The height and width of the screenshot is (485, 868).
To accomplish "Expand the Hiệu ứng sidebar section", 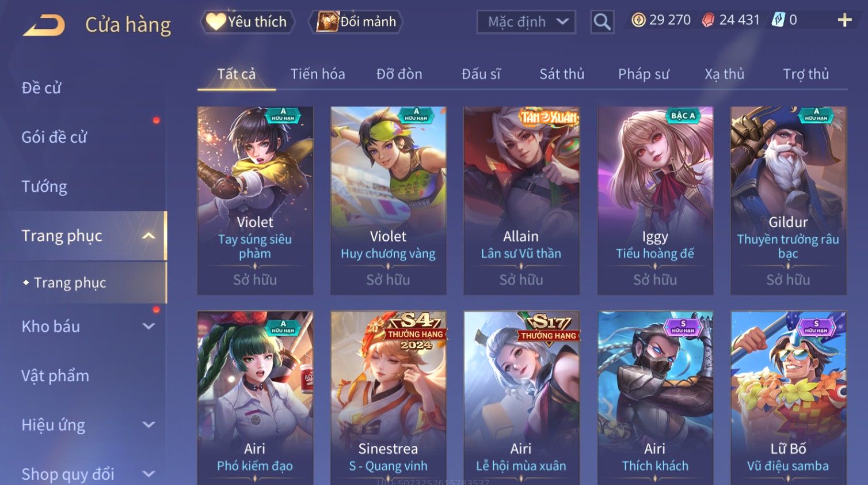I will tap(149, 425).
